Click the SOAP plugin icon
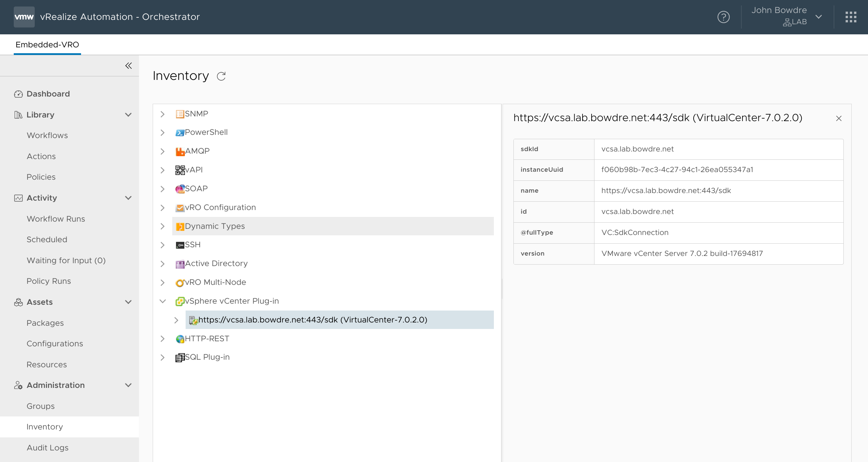The image size is (868, 462). click(180, 188)
